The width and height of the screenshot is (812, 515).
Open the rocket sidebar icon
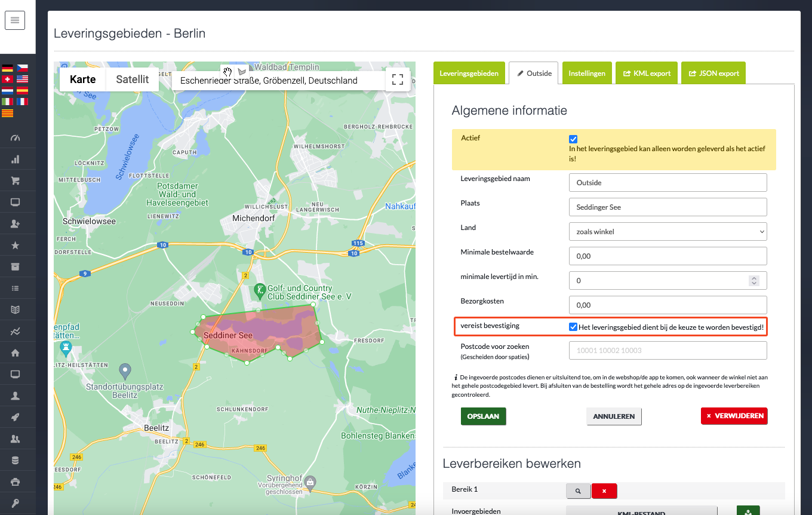16,418
